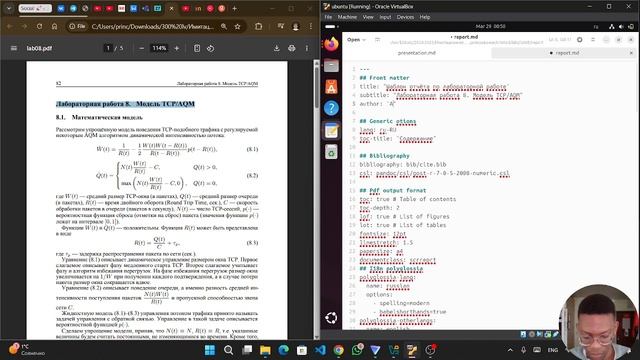Zoom out the lab08.pdf document
This screenshot has height=360, width=640.
pyautogui.click(x=142, y=48)
